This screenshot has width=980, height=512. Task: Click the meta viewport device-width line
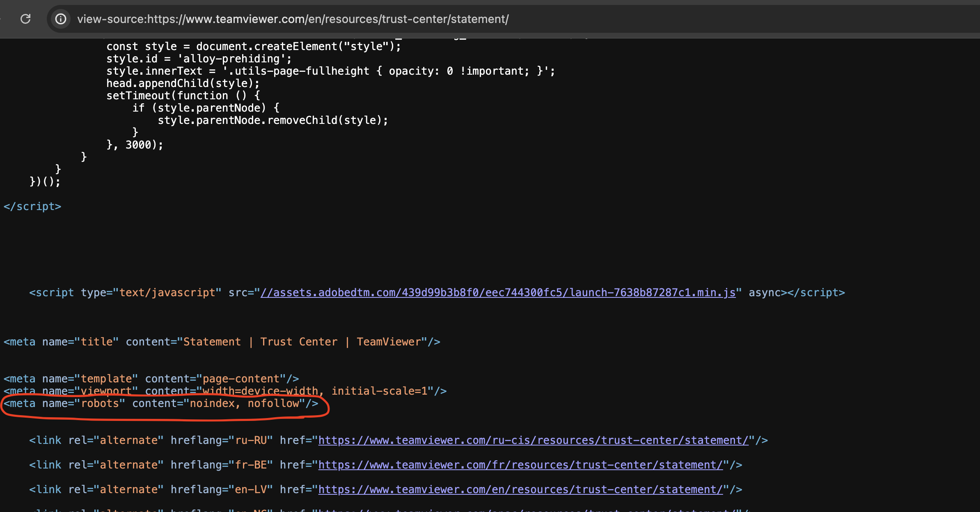(225, 391)
